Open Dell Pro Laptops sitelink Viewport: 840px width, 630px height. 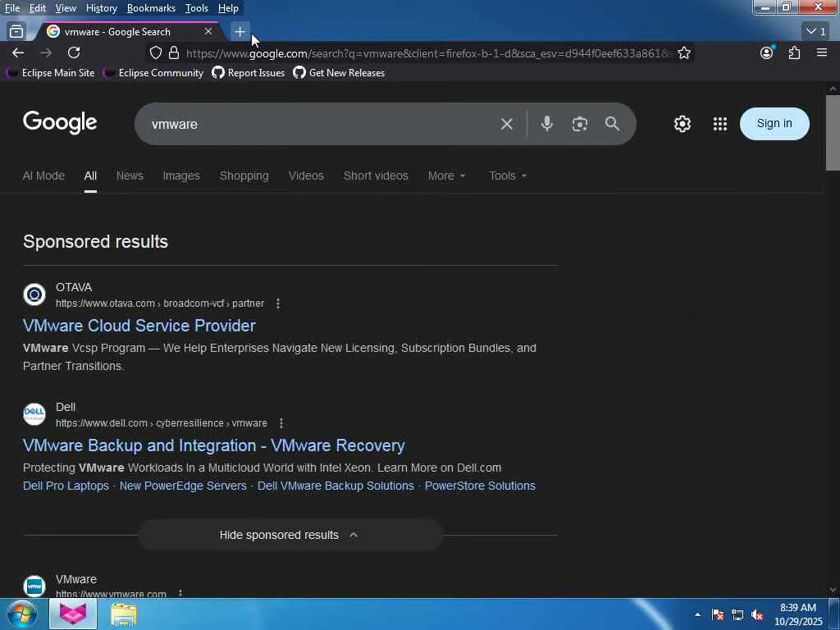[66, 486]
